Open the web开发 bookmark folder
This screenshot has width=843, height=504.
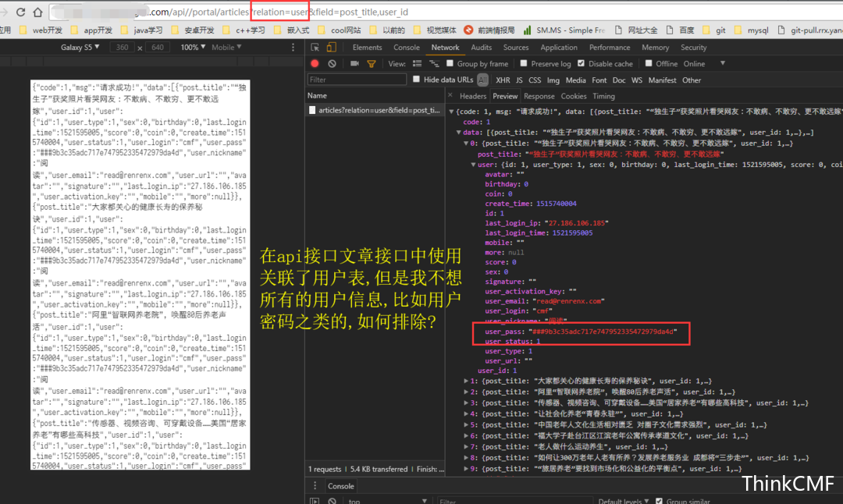point(42,30)
